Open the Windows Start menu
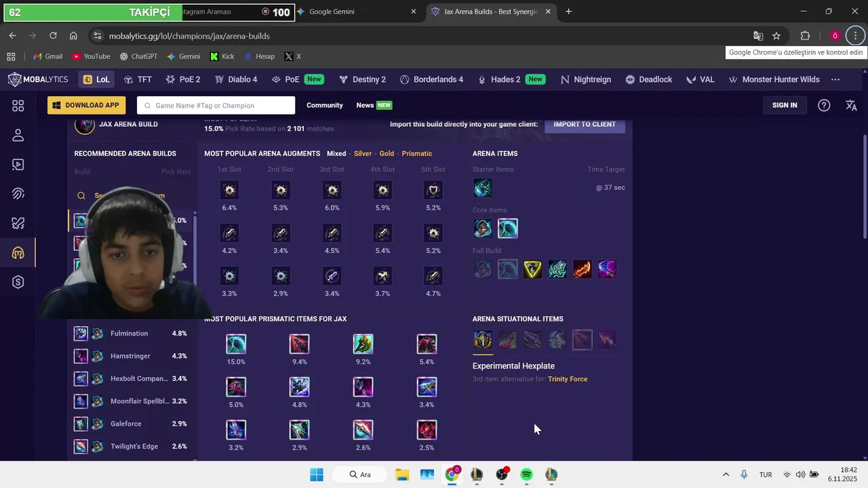The image size is (868, 488). point(317,474)
